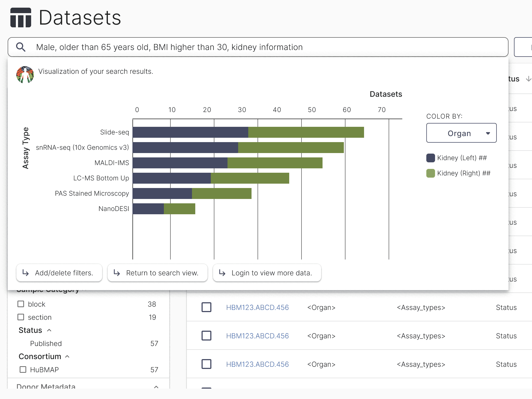532x399 pixels.
Task: Click the Status column sort arrow
Action: pyautogui.click(x=528, y=79)
